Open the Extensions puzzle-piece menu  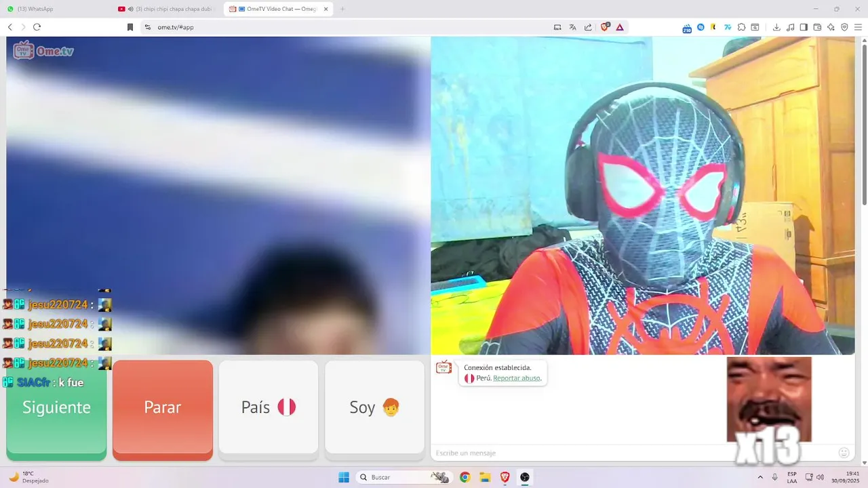point(741,27)
